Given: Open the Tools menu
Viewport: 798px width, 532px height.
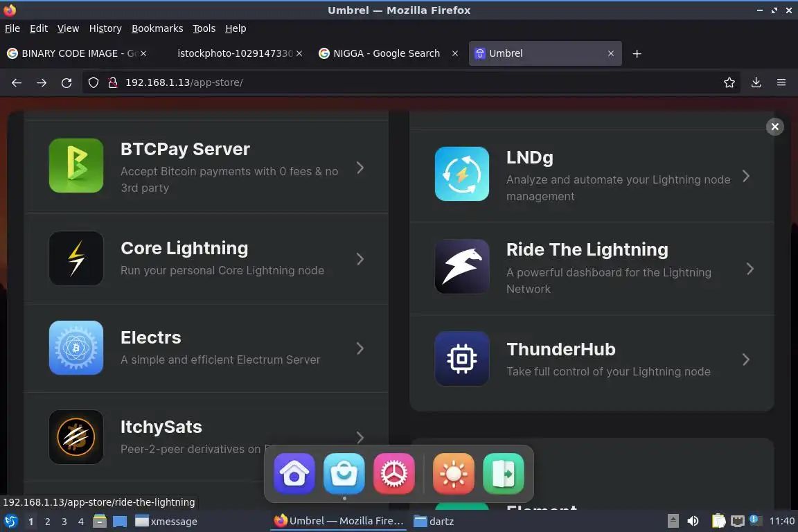Looking at the screenshot, I should click(x=204, y=28).
